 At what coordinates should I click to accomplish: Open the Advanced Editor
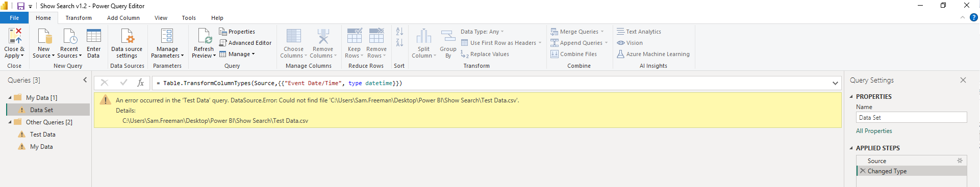tap(245, 43)
